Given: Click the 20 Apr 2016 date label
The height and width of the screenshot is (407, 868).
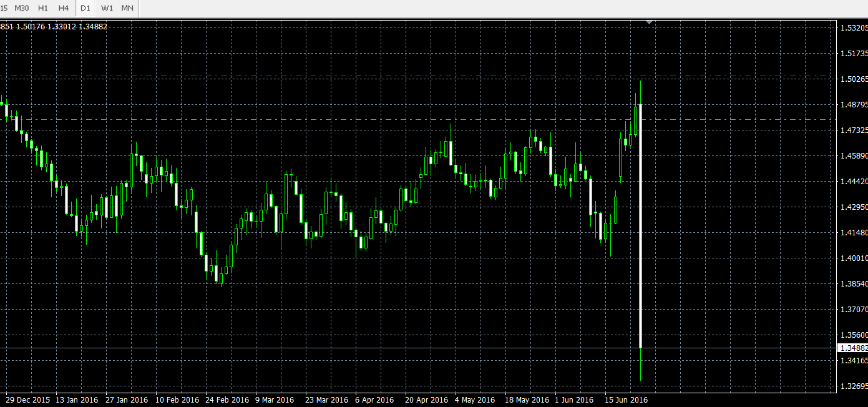Looking at the screenshot, I should (426, 400).
